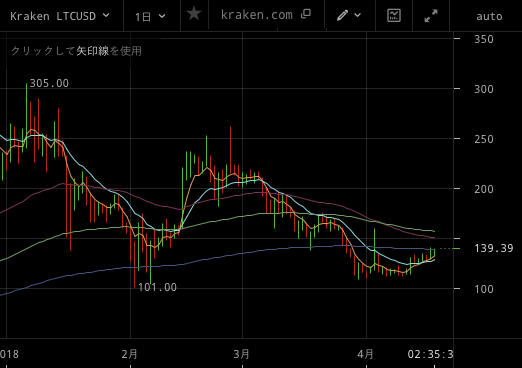Click the 300 price axis label
Image resolution: width=522 pixels, height=368 pixels.
click(x=484, y=89)
